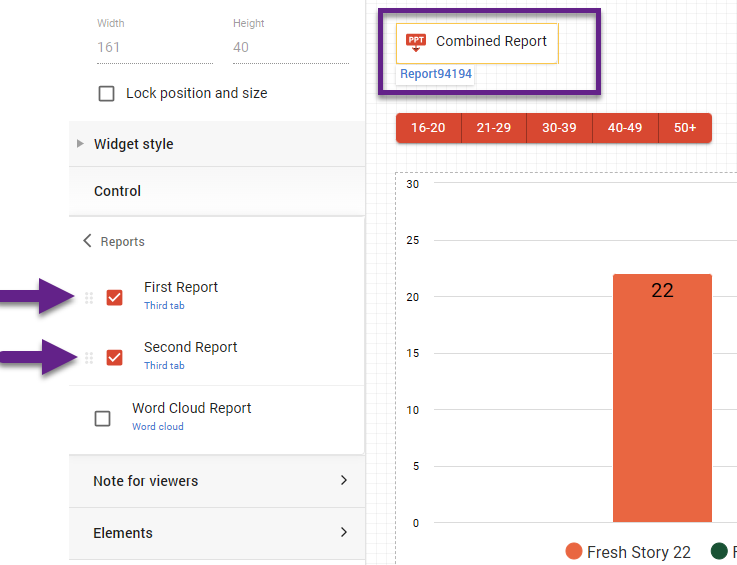The image size is (737, 565).
Task: Uncheck the First Report checkbox
Action: (x=114, y=297)
